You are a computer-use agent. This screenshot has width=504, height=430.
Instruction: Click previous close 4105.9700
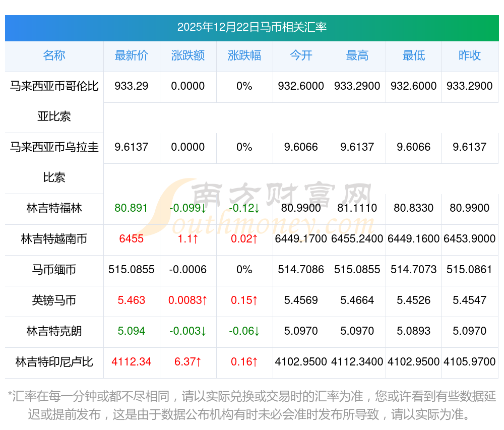tap(470, 362)
